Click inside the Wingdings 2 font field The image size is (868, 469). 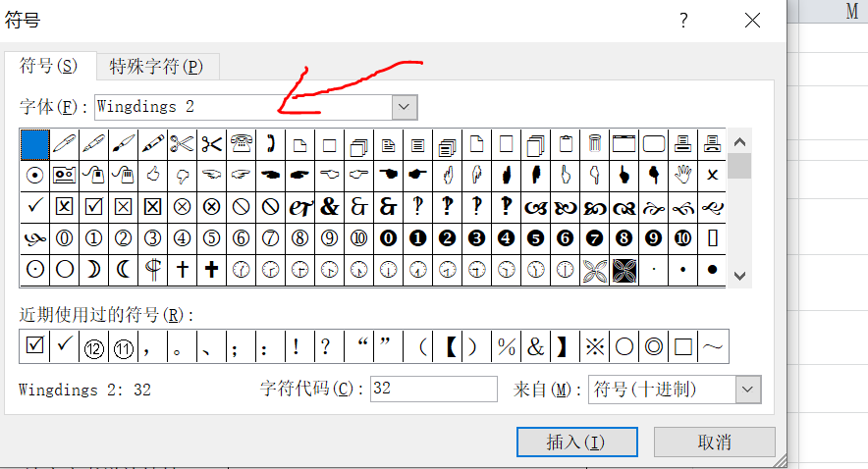[244, 107]
